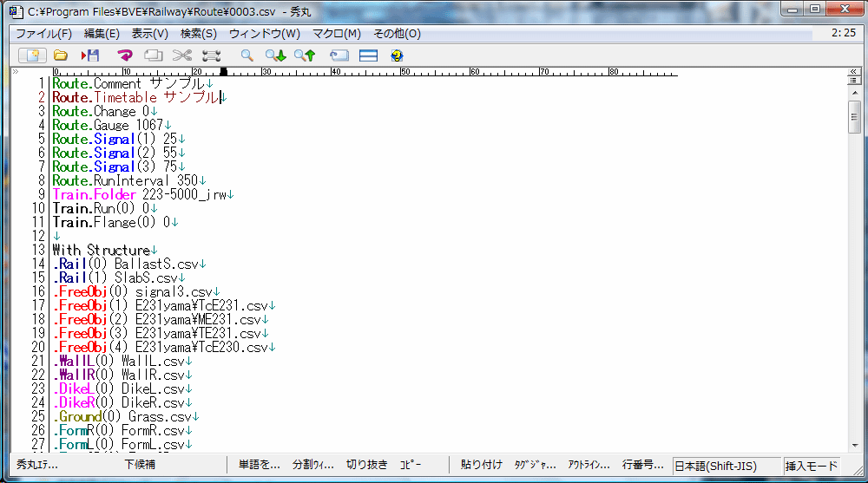Click the Hidemaru app icon in title bar
The height and width of the screenshot is (483, 868).
pos(16,11)
